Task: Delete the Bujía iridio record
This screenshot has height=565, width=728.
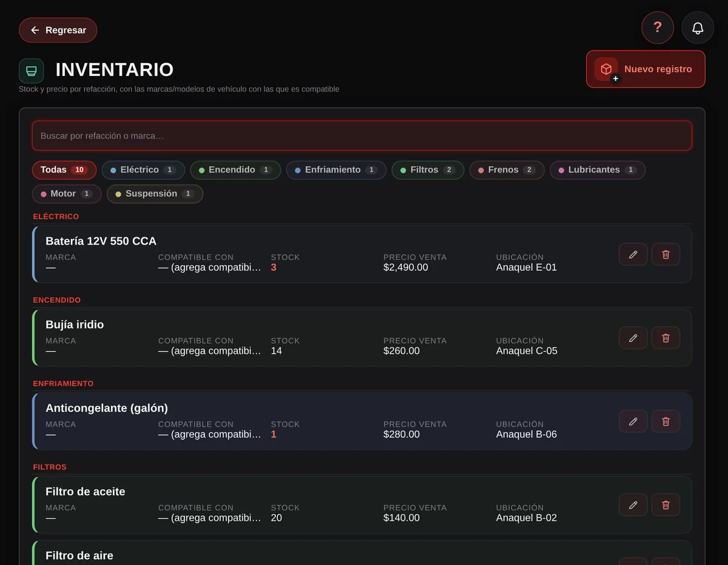Action: point(666,338)
